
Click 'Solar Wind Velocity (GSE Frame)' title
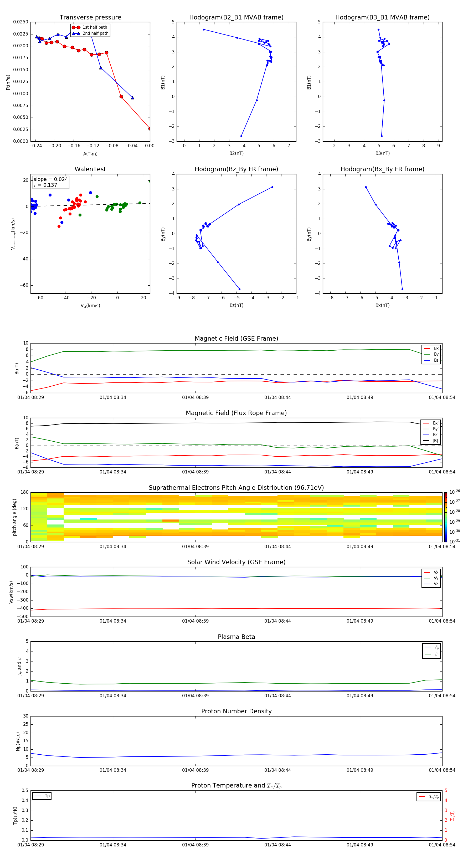[x=236, y=562]
